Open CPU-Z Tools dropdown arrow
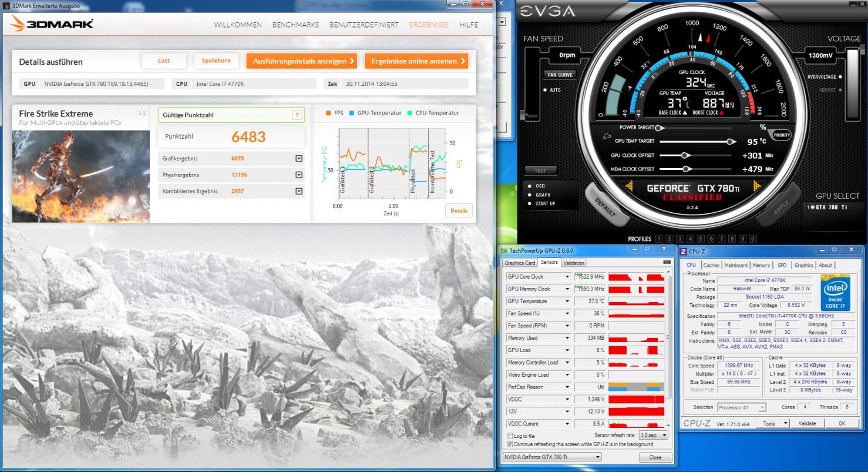868x472 pixels. (x=785, y=423)
